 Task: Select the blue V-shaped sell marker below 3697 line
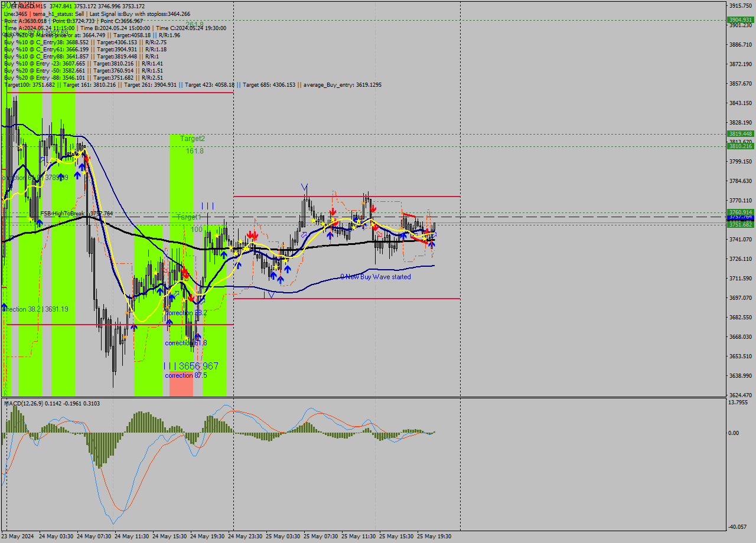[x=271, y=295]
